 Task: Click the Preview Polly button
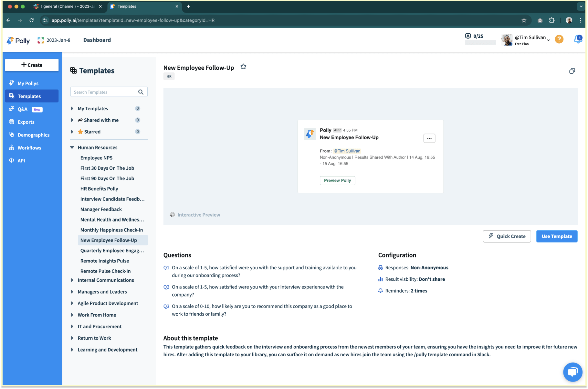(337, 180)
